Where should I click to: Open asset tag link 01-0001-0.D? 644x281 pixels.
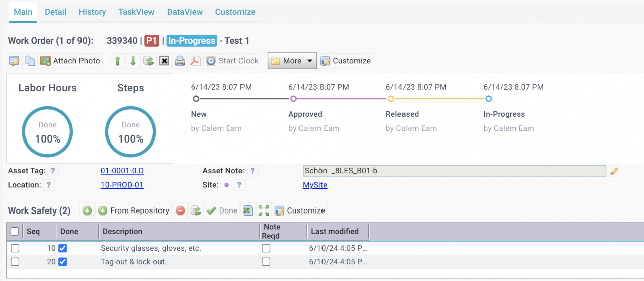122,171
